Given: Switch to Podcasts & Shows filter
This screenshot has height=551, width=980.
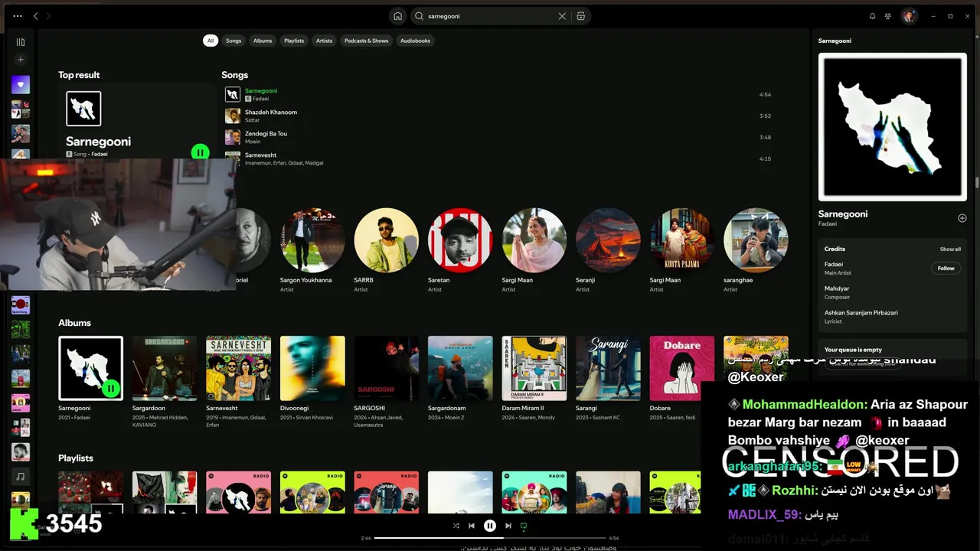Looking at the screenshot, I should click(x=366, y=41).
